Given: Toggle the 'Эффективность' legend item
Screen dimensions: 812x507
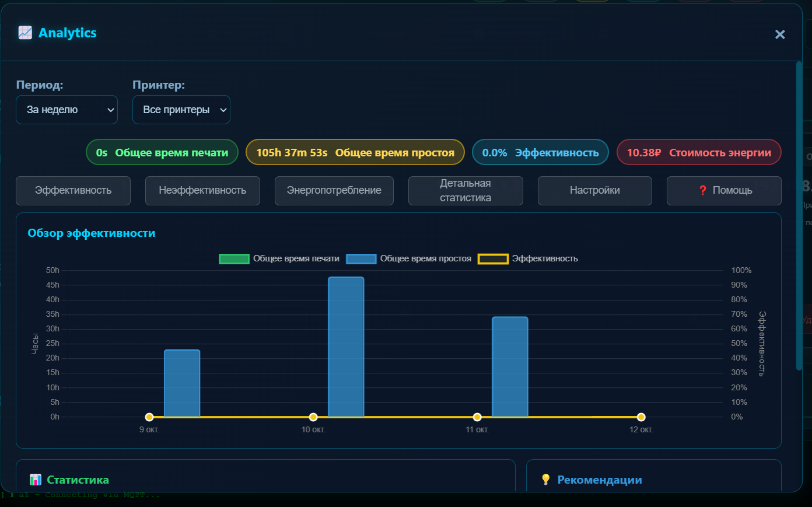Looking at the screenshot, I should point(544,258).
